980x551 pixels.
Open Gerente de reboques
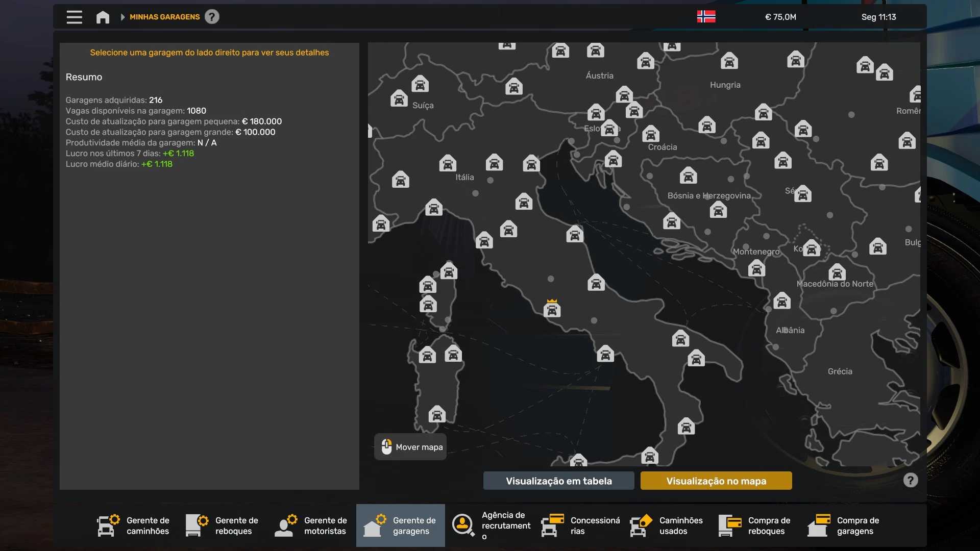223,525
